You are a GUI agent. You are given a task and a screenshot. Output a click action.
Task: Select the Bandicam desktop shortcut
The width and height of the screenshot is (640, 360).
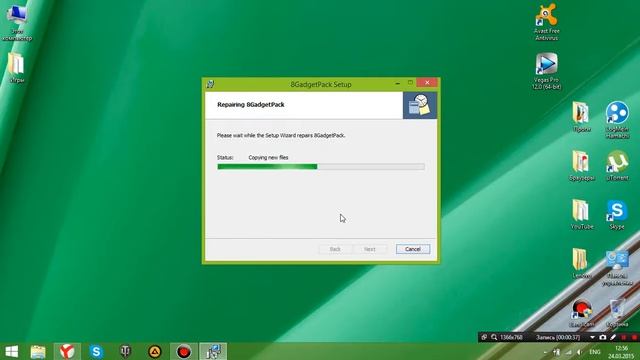[581, 313]
